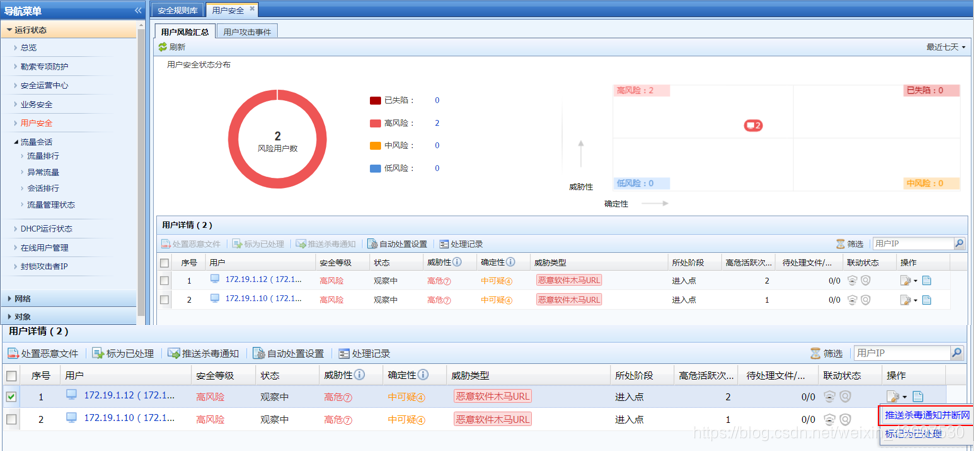This screenshot has width=974, height=451.
Task: Click 标为已处理 in the enlarged toolbar
Action: (x=123, y=353)
